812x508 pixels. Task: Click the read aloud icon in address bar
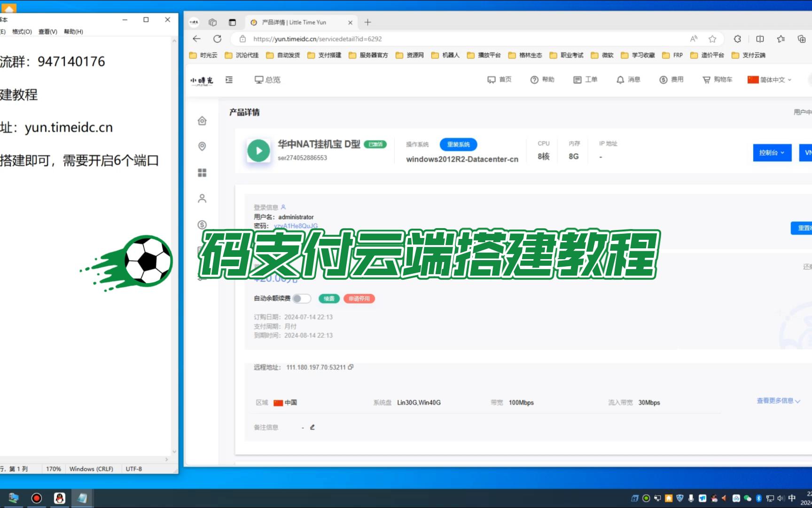tap(694, 39)
